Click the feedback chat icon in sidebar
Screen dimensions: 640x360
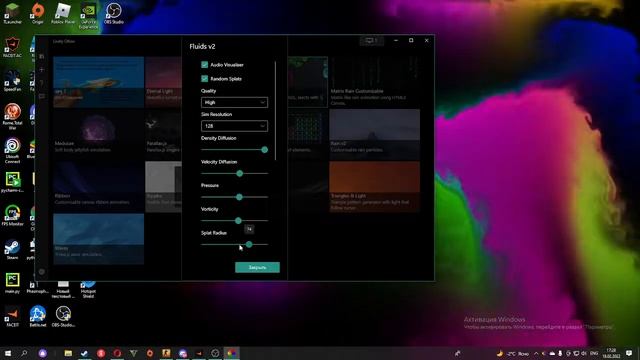(42, 97)
